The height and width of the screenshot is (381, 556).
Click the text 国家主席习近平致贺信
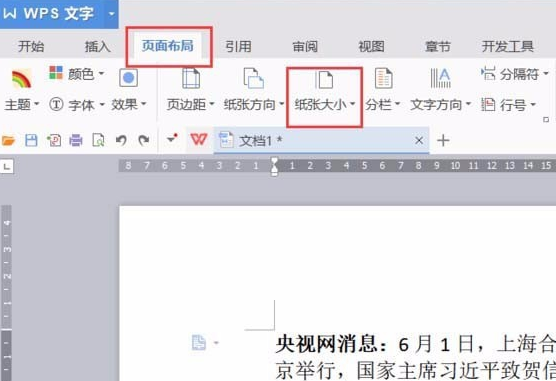[x=456, y=370]
